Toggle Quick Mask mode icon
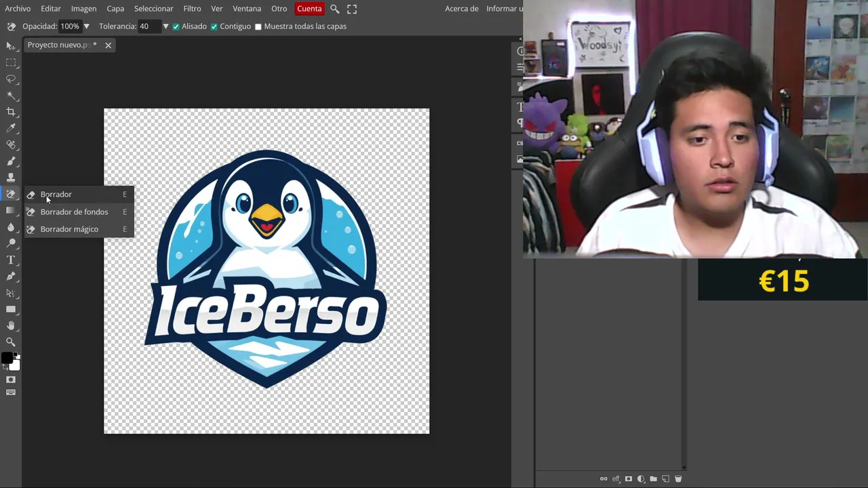 (x=11, y=380)
